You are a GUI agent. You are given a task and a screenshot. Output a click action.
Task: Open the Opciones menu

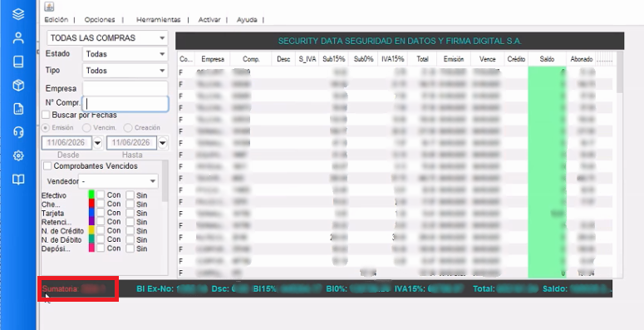tap(100, 20)
